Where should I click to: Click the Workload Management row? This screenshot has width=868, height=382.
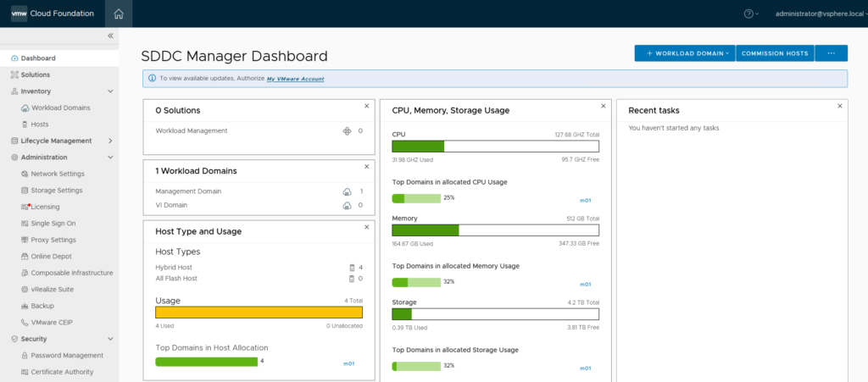(259, 131)
